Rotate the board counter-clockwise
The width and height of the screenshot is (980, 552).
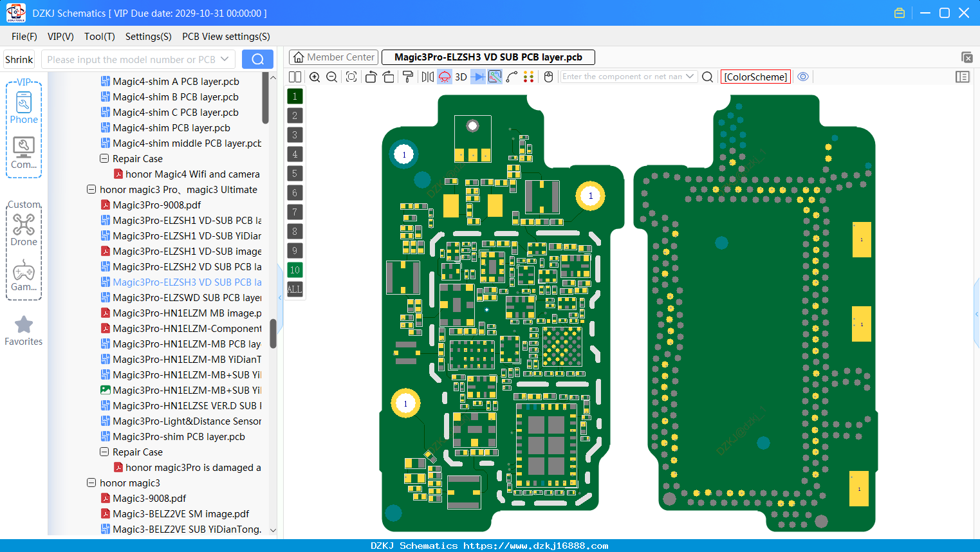371,77
